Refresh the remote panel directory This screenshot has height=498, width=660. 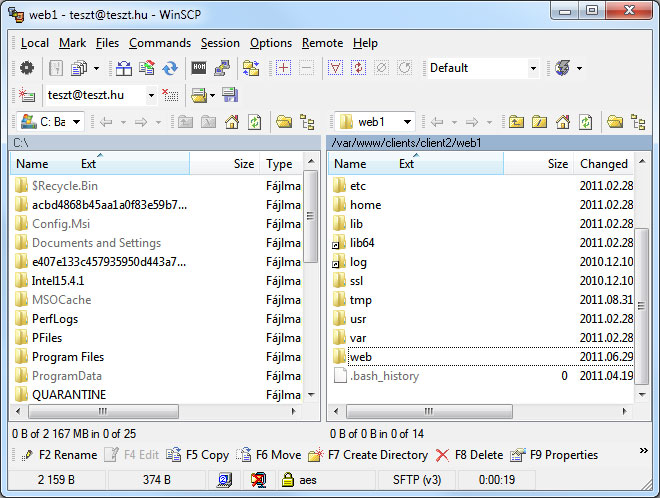585,123
